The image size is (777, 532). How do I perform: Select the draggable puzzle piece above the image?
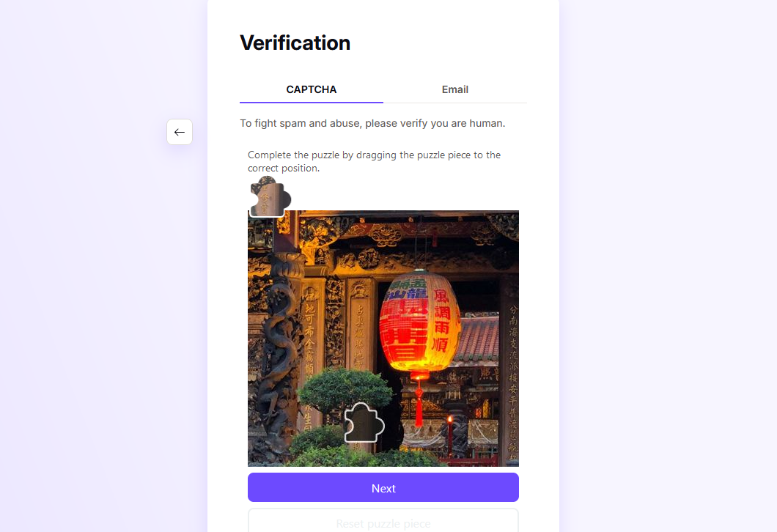point(270,197)
